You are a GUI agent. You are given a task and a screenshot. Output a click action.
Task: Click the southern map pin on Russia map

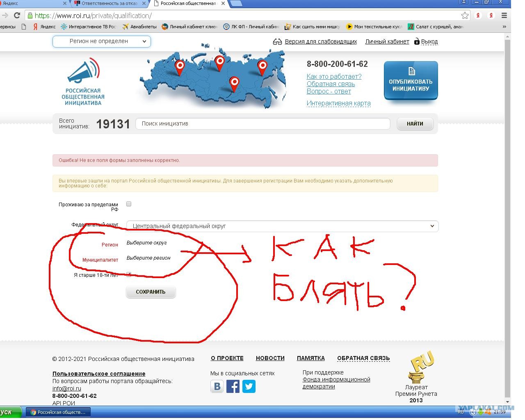pos(234,84)
